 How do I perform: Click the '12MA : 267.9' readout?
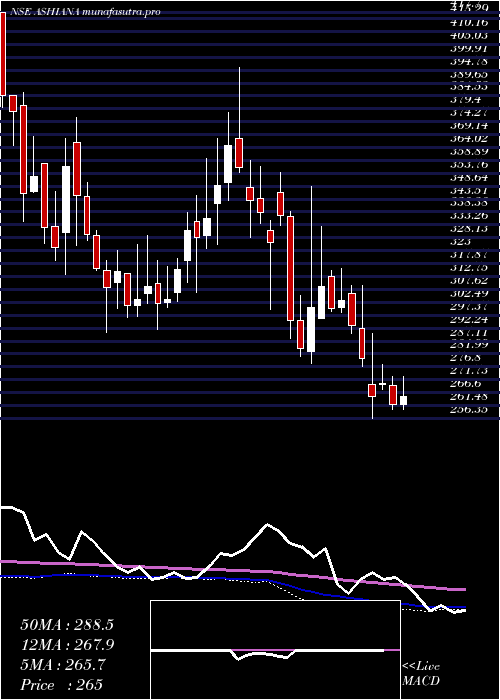[x=67, y=645]
